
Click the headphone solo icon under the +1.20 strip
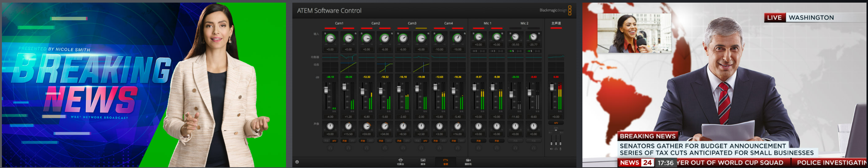pyautogui.click(x=348, y=148)
